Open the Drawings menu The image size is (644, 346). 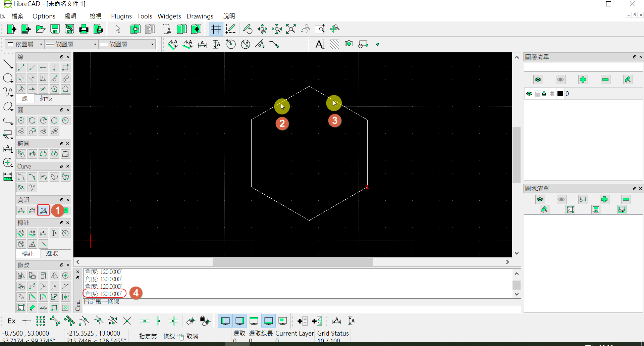tap(200, 16)
